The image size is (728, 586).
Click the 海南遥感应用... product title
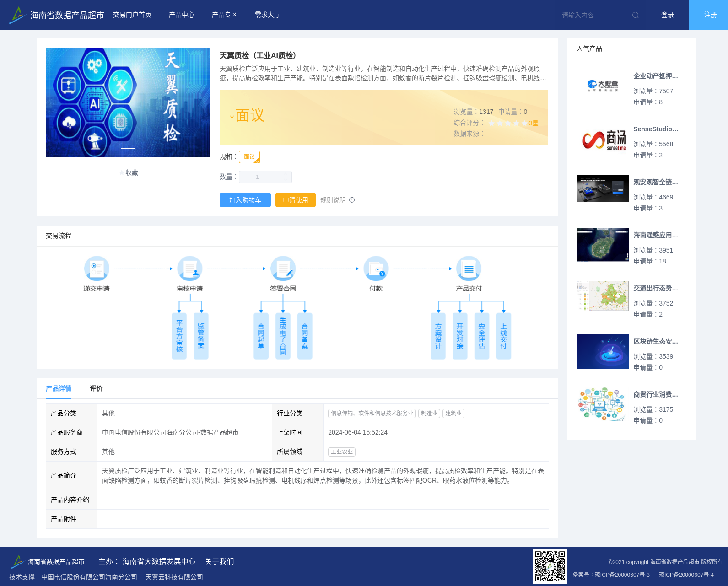pos(656,235)
